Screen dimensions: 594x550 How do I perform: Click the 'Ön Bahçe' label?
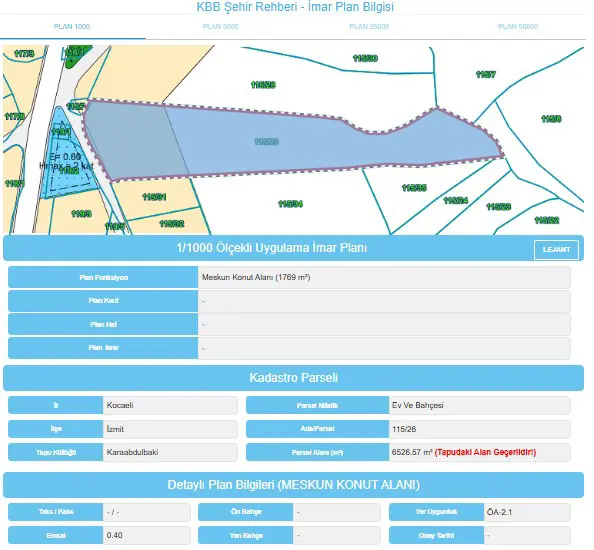[246, 512]
